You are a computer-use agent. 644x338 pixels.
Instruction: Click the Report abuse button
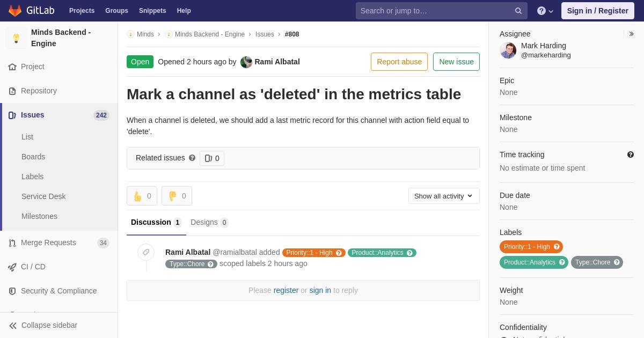[x=399, y=62]
